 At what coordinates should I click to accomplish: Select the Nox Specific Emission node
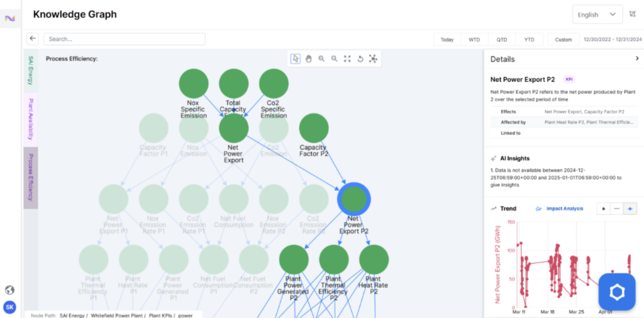coord(194,84)
